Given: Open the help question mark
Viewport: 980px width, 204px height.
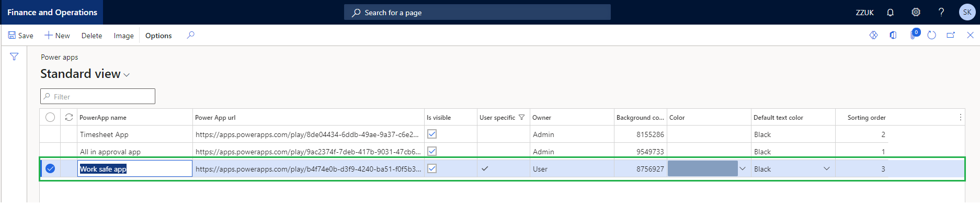Looking at the screenshot, I should tap(941, 12).
